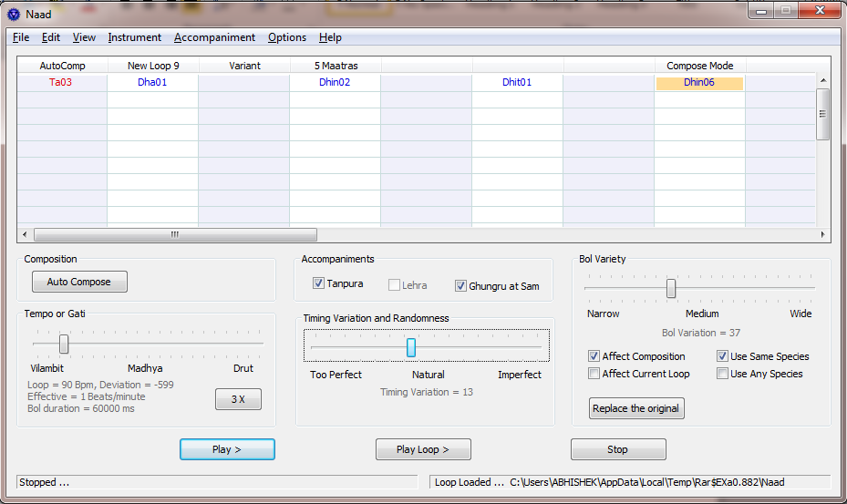Click Play Loop > button
The height and width of the screenshot is (504, 847).
[x=423, y=449]
